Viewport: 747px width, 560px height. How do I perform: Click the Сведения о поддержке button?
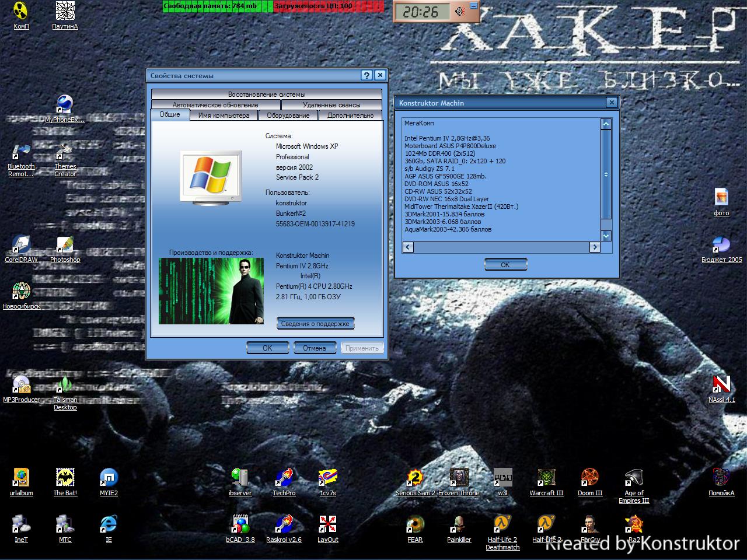[x=315, y=324]
